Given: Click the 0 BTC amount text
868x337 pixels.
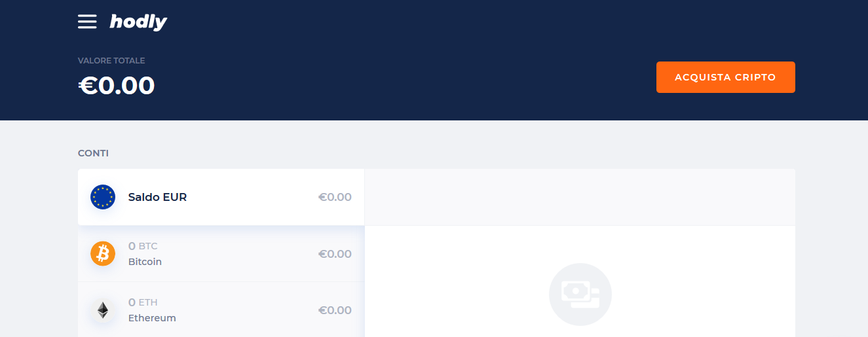Looking at the screenshot, I should click(143, 246).
